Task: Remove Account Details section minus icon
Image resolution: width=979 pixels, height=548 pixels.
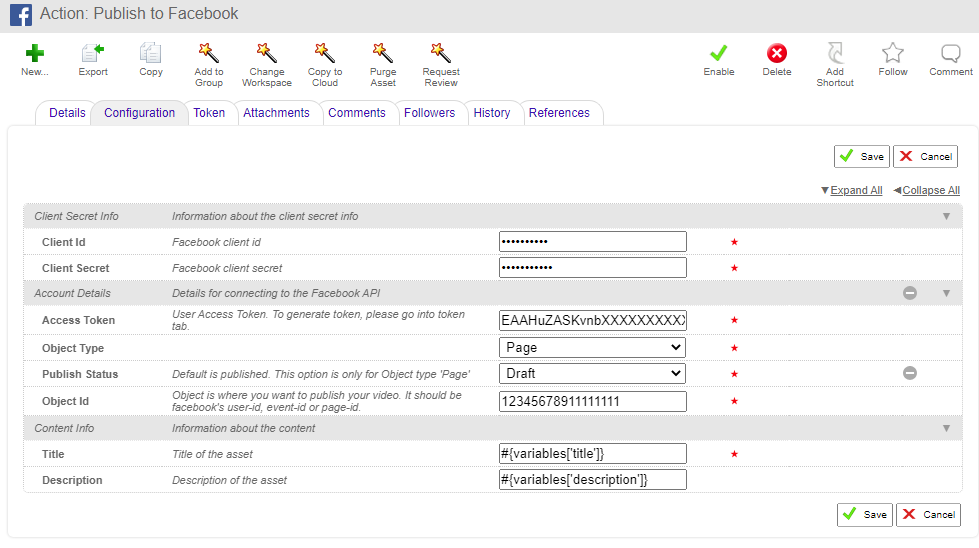Action: (x=910, y=293)
